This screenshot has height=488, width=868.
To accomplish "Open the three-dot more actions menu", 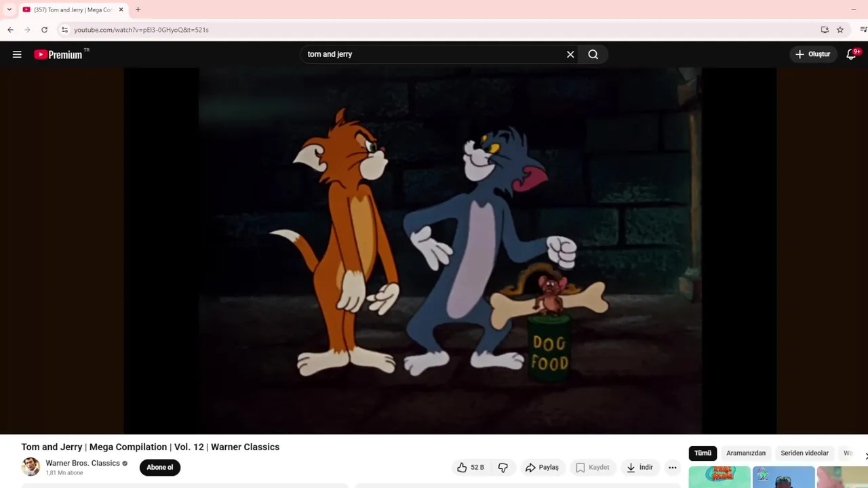I will [x=673, y=467].
